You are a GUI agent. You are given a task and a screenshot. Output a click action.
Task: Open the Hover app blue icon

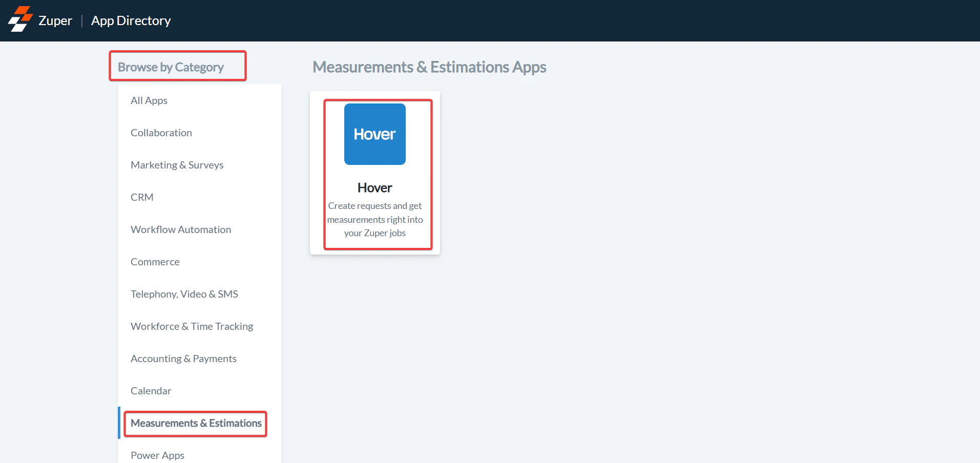(x=375, y=134)
